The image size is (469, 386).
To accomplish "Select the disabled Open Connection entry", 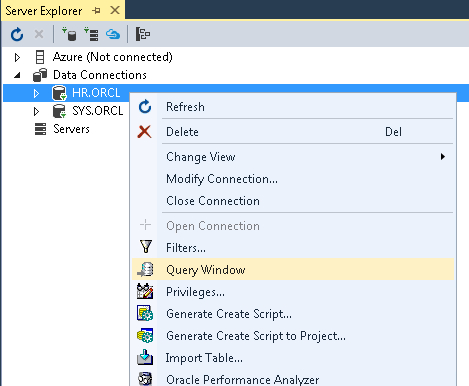I will pos(293,226).
